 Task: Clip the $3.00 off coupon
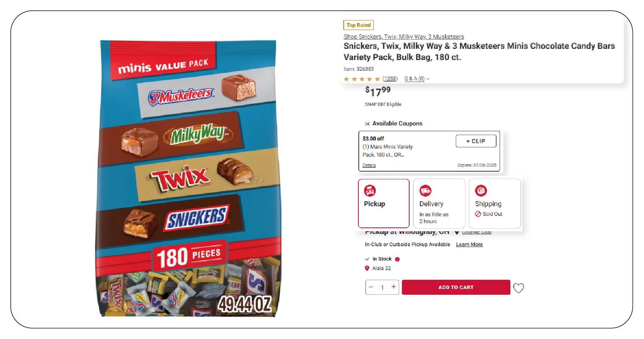point(475,141)
